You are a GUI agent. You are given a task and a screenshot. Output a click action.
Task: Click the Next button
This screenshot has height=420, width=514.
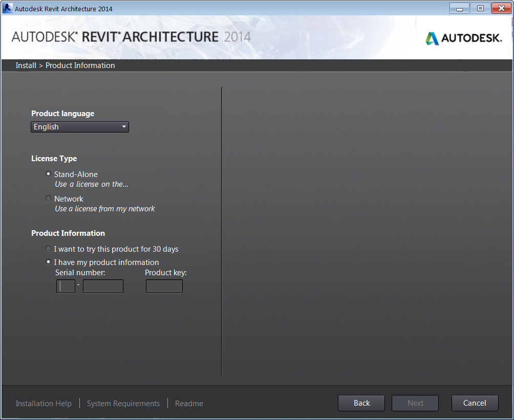point(415,403)
